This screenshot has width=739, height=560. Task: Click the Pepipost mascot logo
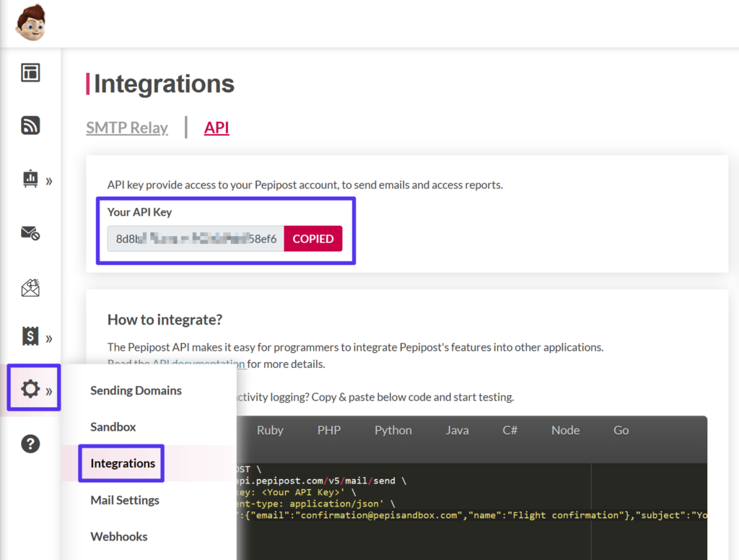click(x=31, y=22)
